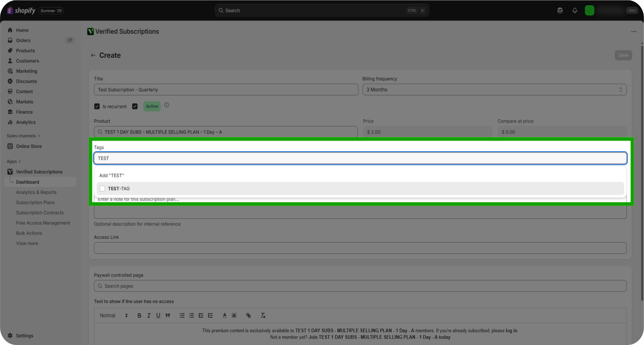Check the Is recurrent checkbox

click(x=97, y=106)
